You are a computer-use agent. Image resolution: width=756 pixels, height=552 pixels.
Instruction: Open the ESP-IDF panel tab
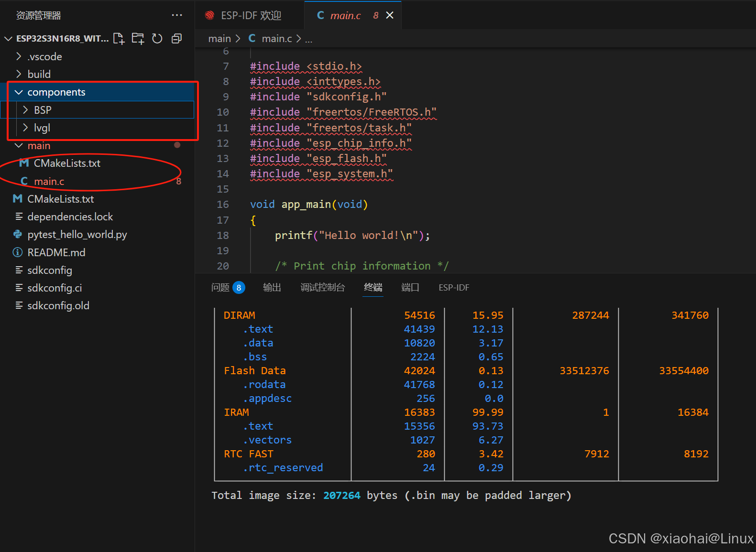(454, 287)
